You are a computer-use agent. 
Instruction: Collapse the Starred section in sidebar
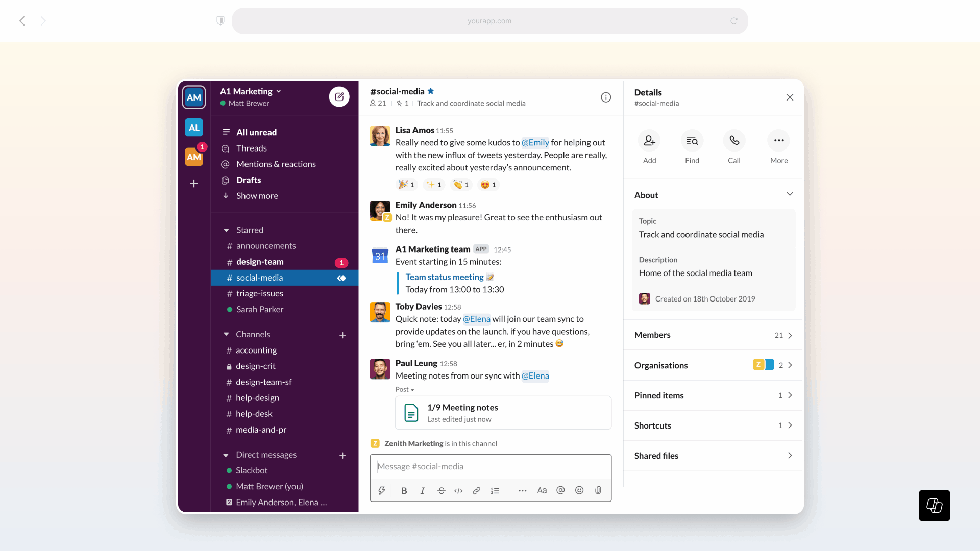tap(226, 230)
